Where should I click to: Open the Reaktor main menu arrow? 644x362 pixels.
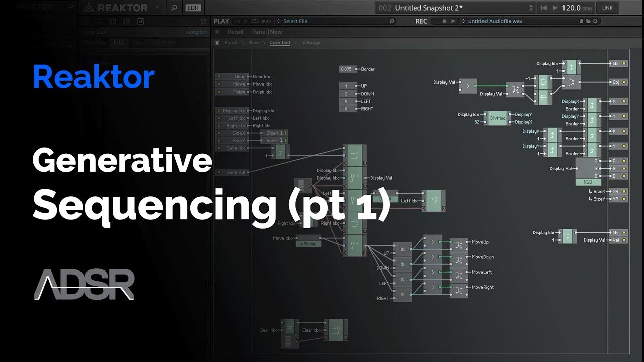(158, 8)
